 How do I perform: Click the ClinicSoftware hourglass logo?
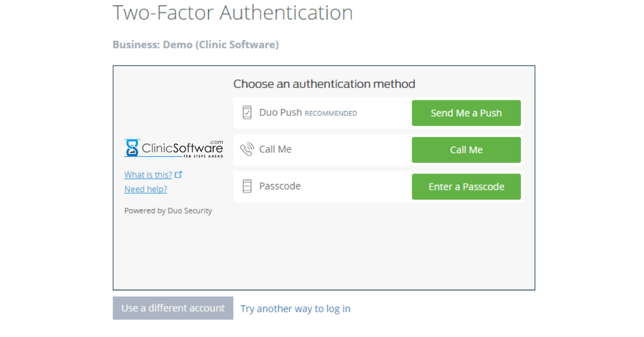[x=131, y=148]
